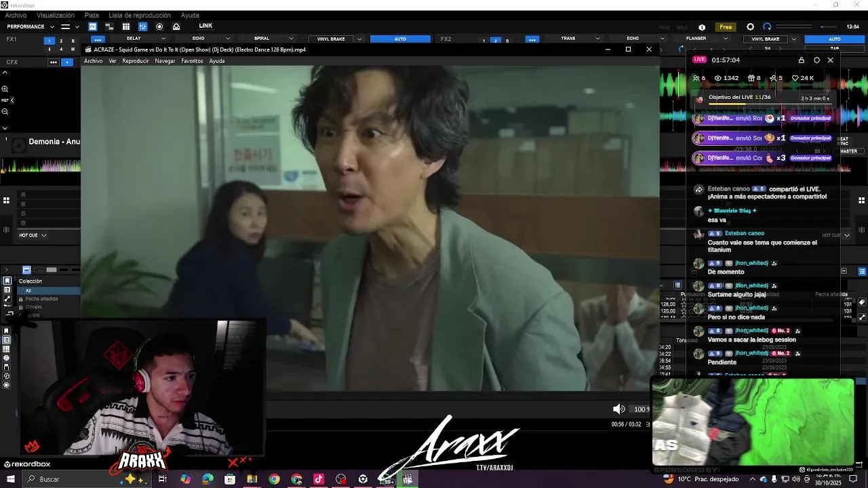The height and width of the screenshot is (488, 868).
Task: Toggle FX1 master M assignment
Action: pyautogui.click(x=73, y=49)
